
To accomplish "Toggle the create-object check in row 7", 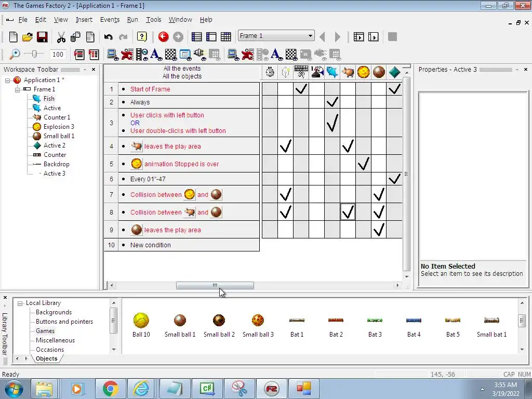I will coord(286,194).
